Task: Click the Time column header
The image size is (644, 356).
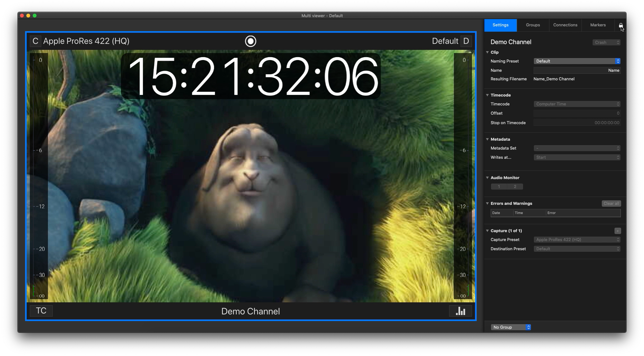Action: pos(529,213)
